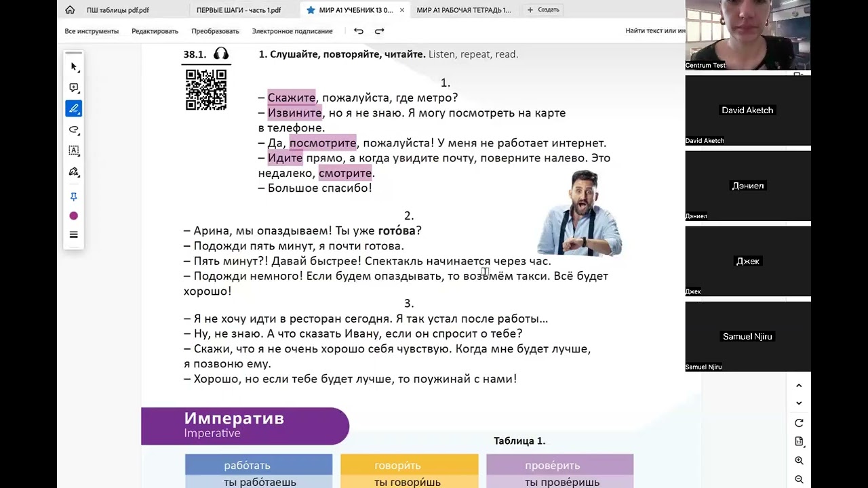Click the Найти текст search field
The image size is (868, 488).
point(654,30)
